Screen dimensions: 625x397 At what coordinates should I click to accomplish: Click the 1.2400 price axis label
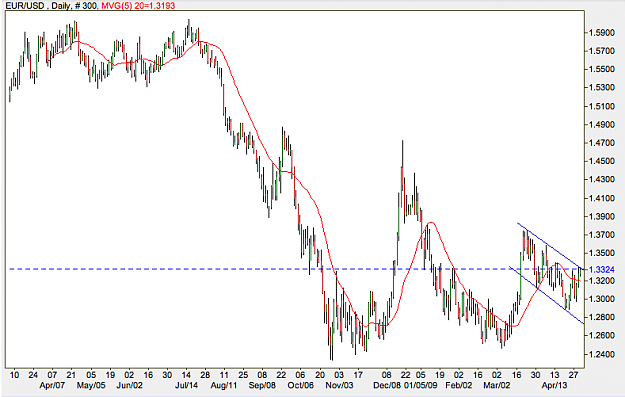coord(602,354)
